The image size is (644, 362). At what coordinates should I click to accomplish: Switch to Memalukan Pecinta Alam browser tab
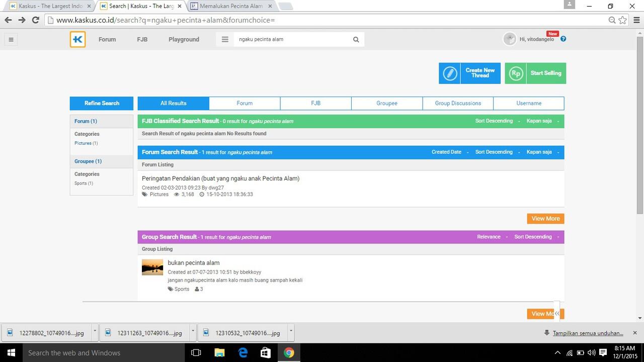coord(231,6)
